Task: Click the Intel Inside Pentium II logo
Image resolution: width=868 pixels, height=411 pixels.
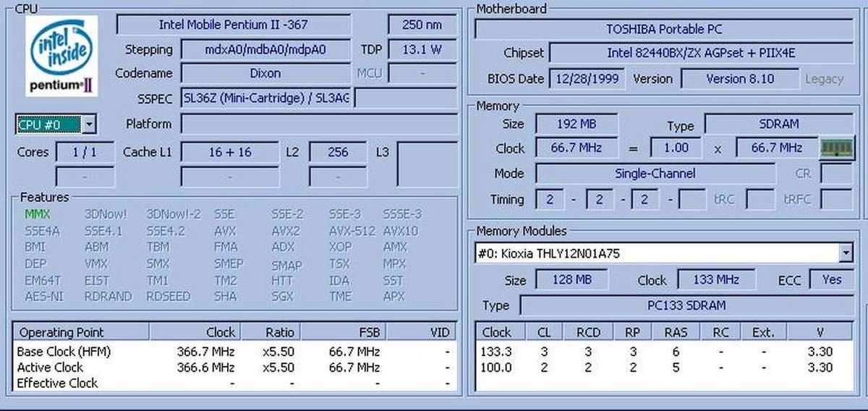Action: (x=61, y=56)
